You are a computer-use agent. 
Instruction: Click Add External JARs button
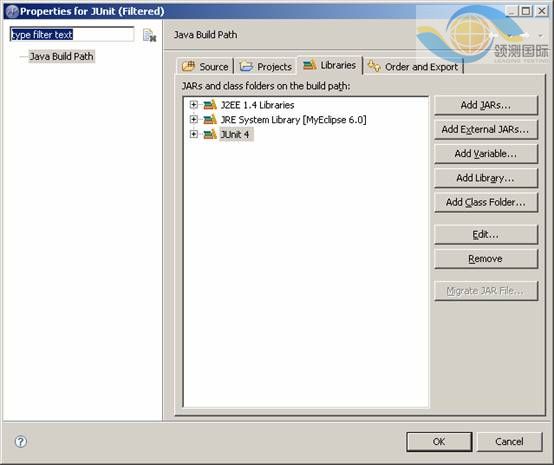(x=486, y=129)
